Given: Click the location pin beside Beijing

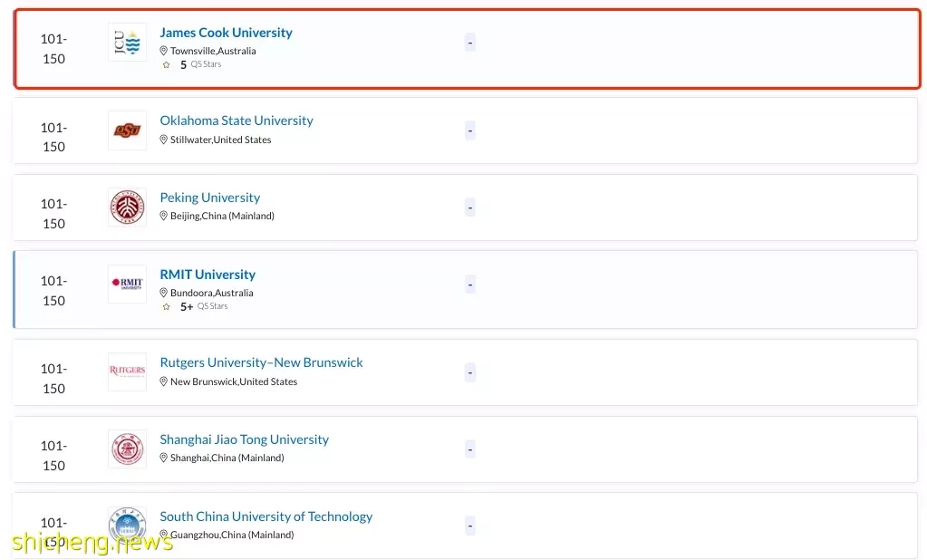Looking at the screenshot, I should tap(164, 216).
